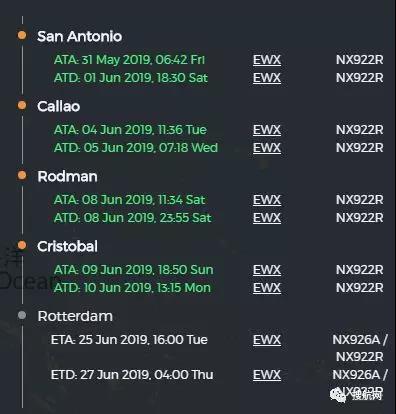This screenshot has width=396, height=414.
Task: Select the Cristobal port name
Action: (67, 246)
